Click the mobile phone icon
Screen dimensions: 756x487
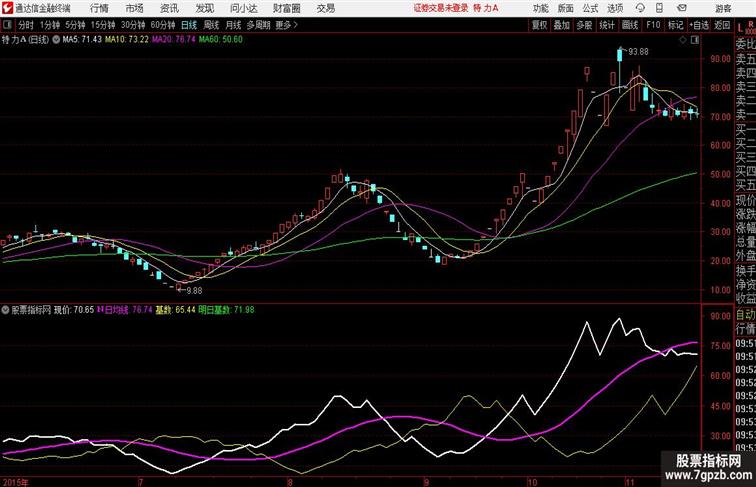pos(659,8)
